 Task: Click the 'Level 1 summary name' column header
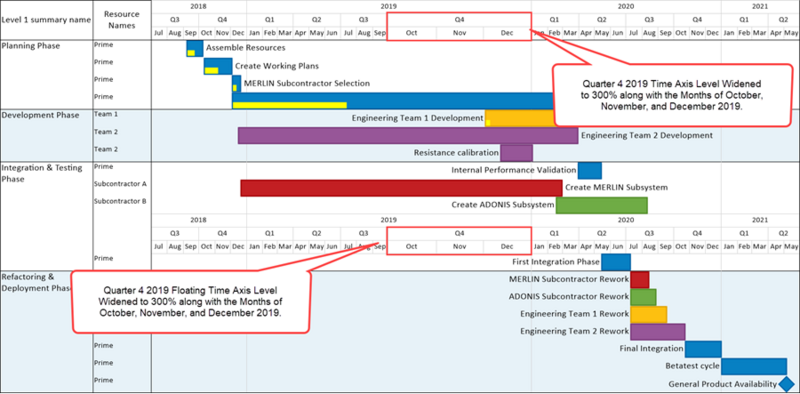pos(46,20)
